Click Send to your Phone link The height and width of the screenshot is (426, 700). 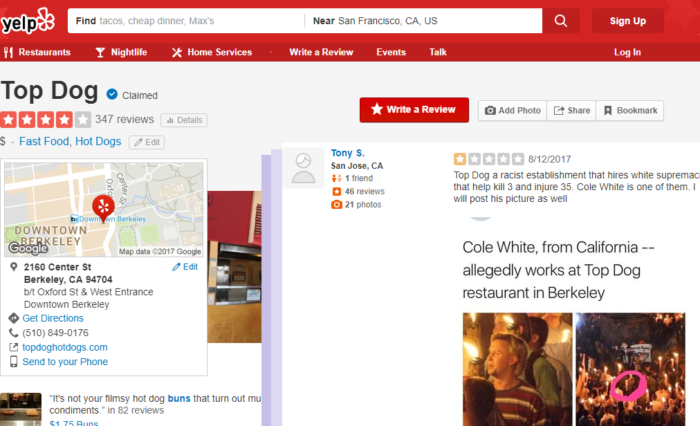coord(65,362)
